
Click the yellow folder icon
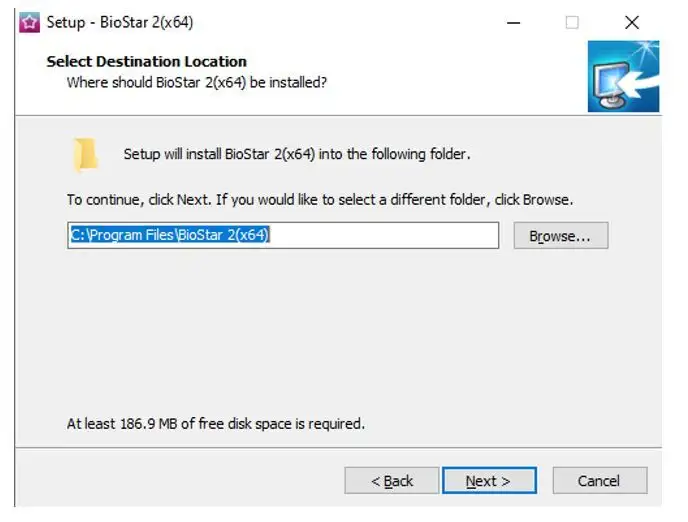click(86, 154)
